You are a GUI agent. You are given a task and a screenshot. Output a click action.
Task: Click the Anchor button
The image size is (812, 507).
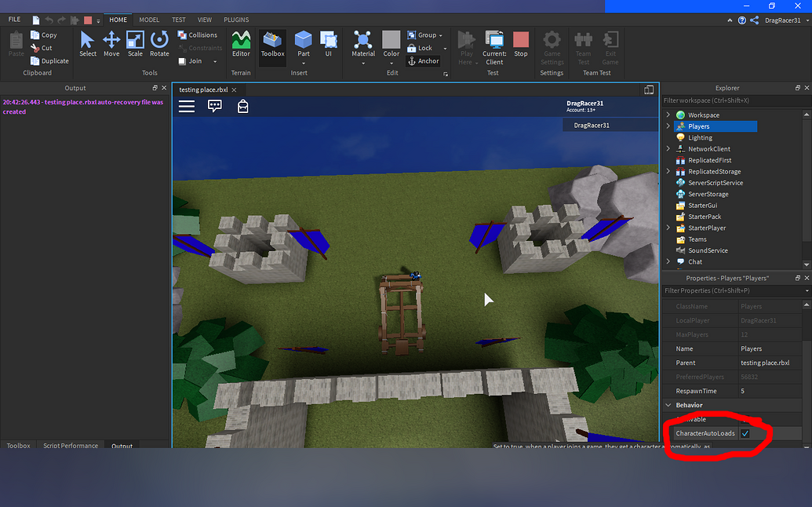coord(424,61)
